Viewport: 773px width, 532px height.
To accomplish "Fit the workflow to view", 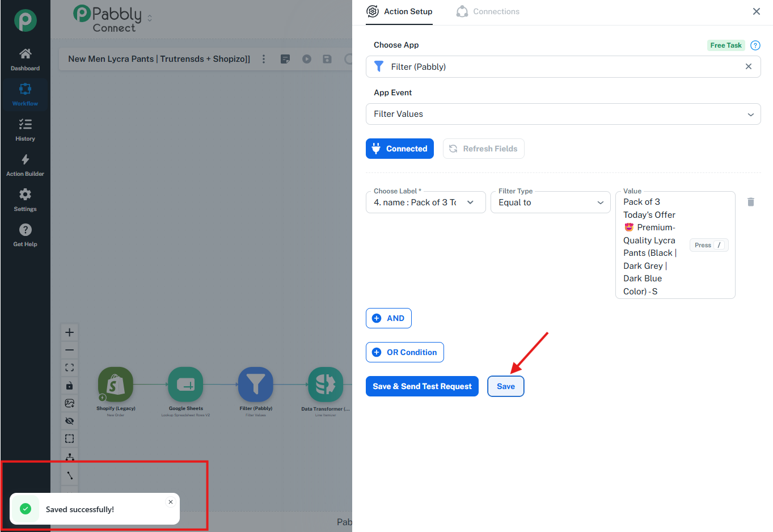I will (x=70, y=368).
